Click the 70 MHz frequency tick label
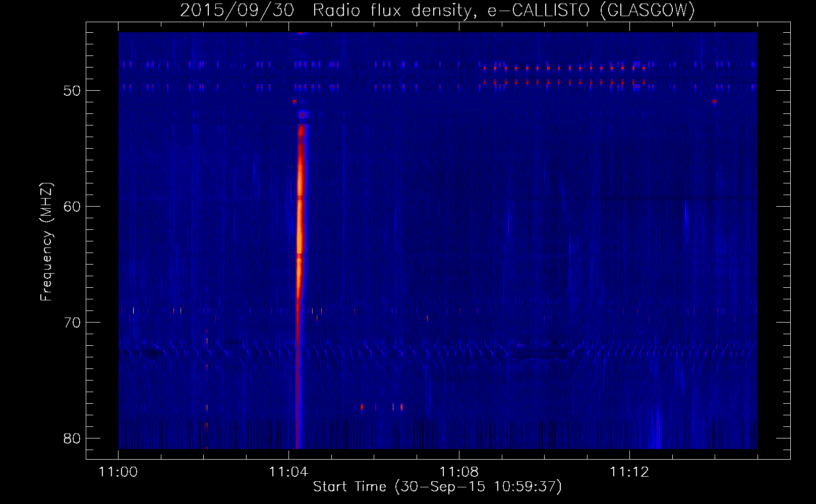The image size is (816, 504). pos(72,323)
